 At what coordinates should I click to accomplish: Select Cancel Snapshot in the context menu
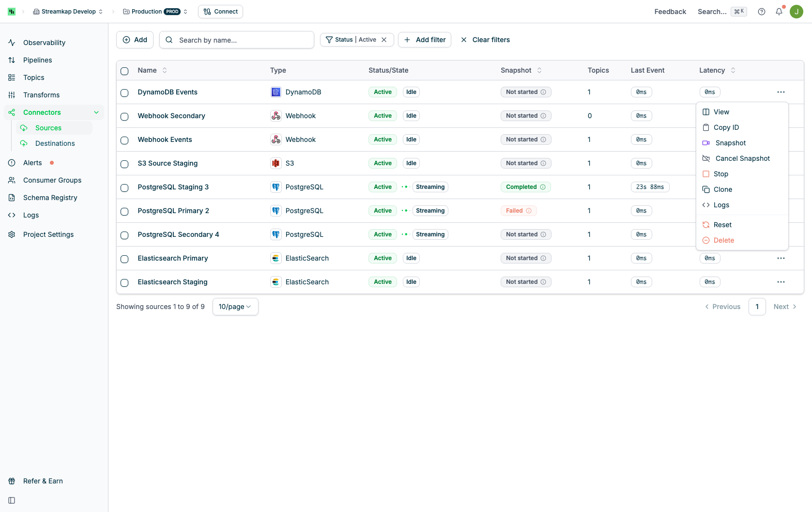[742, 158]
